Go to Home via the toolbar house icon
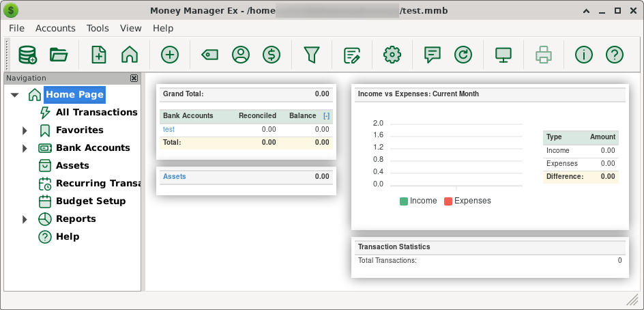Viewport: 644px width, 310px height. [130, 54]
